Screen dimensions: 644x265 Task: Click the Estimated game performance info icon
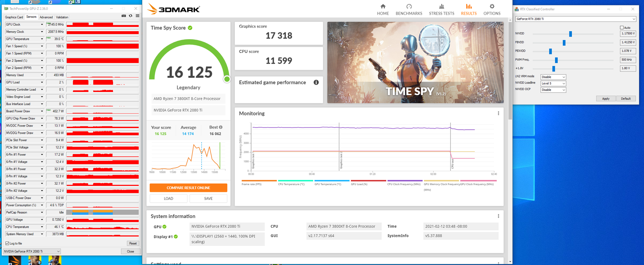(x=316, y=83)
